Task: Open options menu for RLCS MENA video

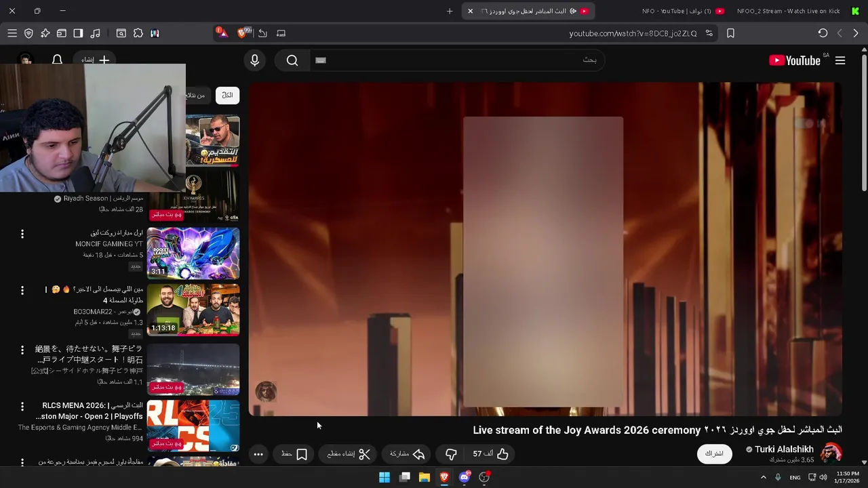Action: 22,407
